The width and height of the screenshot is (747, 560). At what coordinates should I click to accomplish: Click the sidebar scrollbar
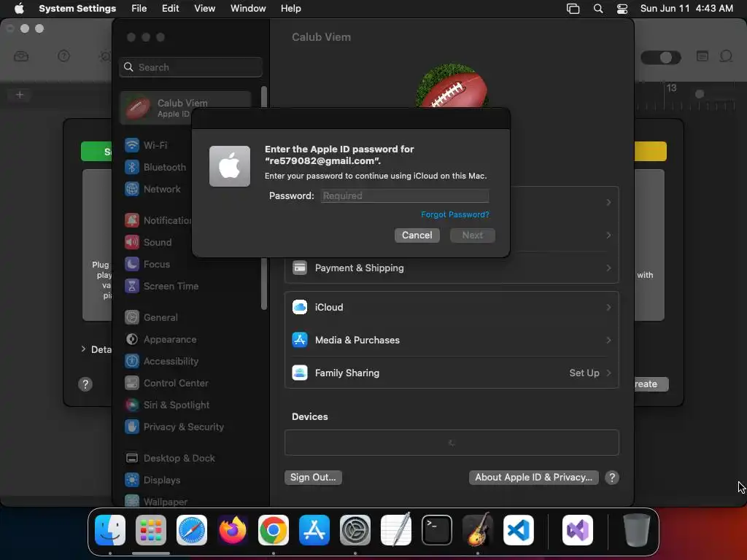pyautogui.click(x=264, y=198)
